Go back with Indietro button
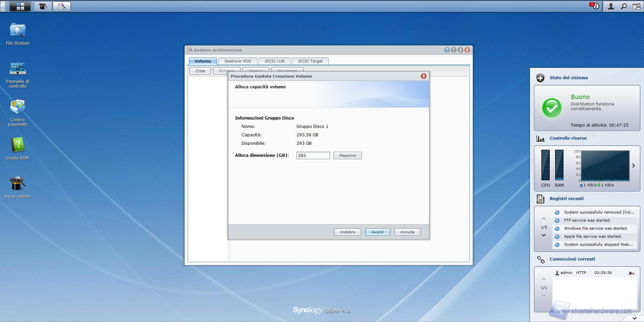Image resolution: width=644 pixels, height=322 pixels. [347, 232]
